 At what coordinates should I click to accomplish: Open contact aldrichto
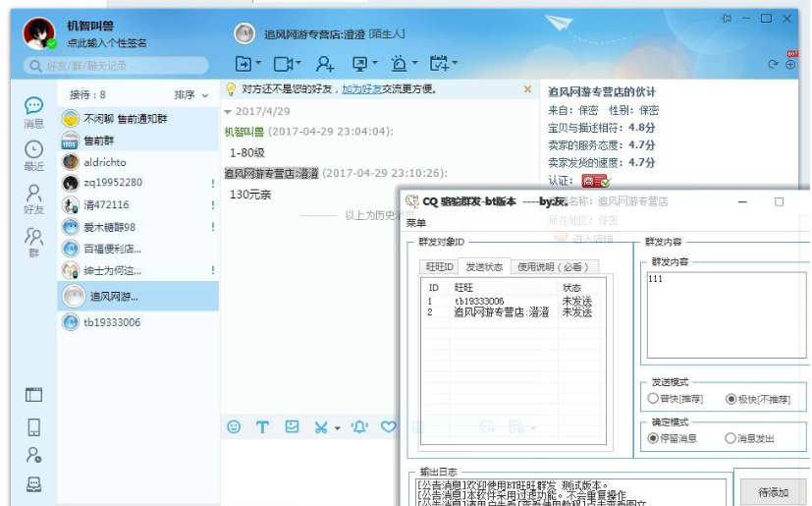pos(137,162)
